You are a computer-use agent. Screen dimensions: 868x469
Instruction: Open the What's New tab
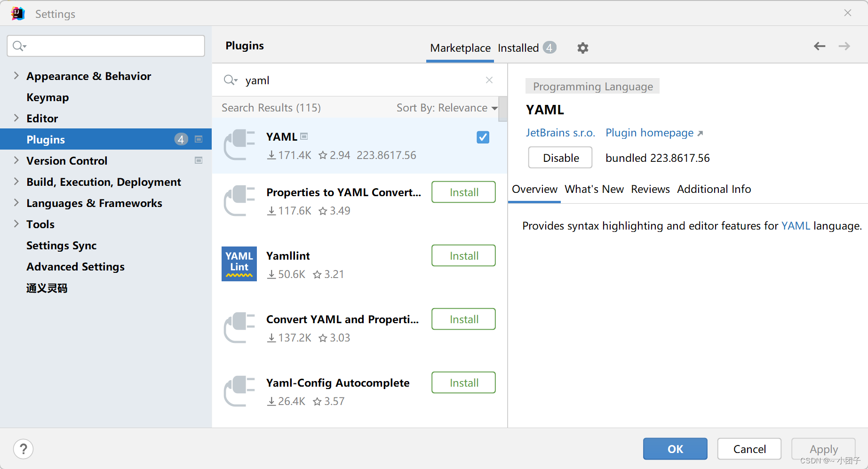click(594, 189)
